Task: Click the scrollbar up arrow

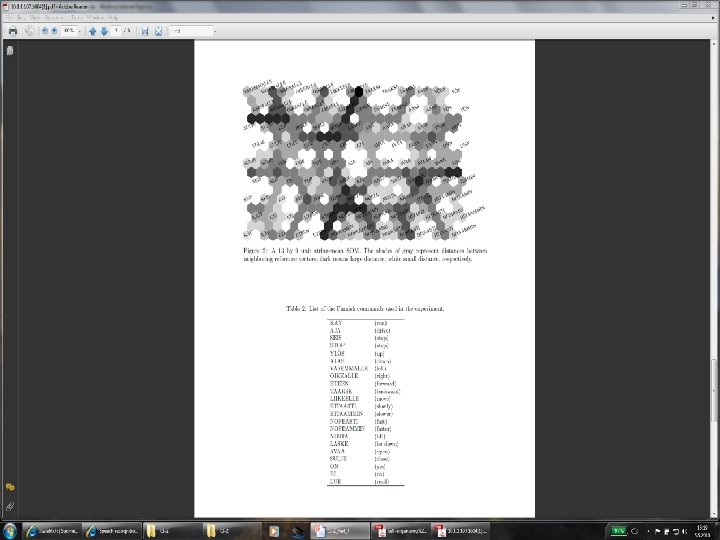Action: point(714,44)
